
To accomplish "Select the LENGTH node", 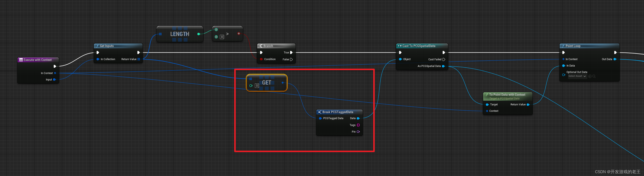I will 180,34.
